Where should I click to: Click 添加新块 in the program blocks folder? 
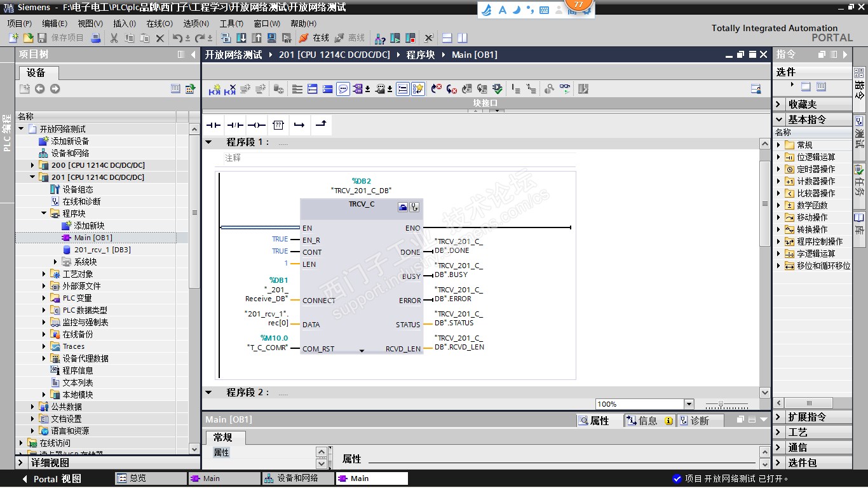(89, 226)
